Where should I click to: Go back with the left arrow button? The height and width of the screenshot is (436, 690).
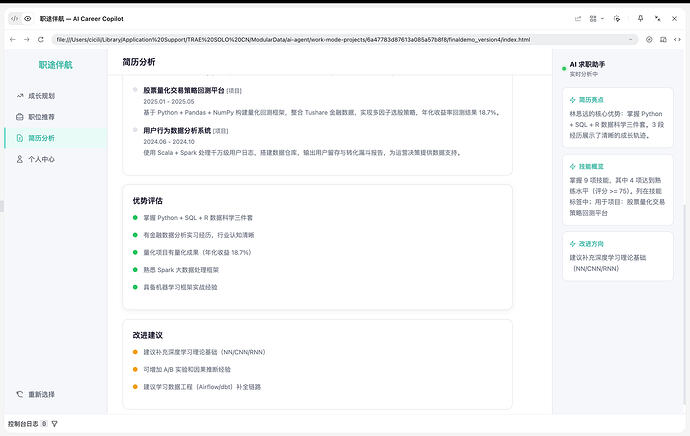[12, 40]
